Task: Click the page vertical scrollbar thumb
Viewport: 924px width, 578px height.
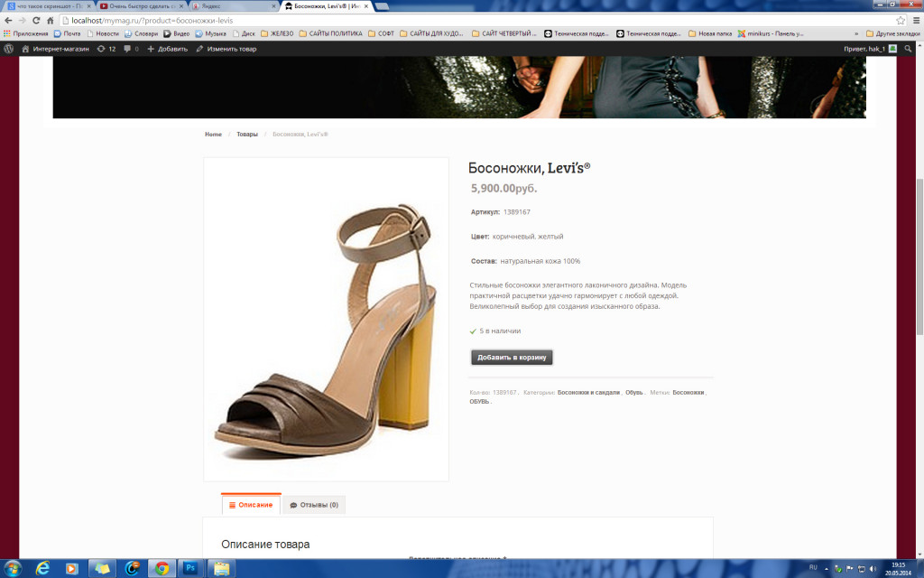Action: coord(919,256)
